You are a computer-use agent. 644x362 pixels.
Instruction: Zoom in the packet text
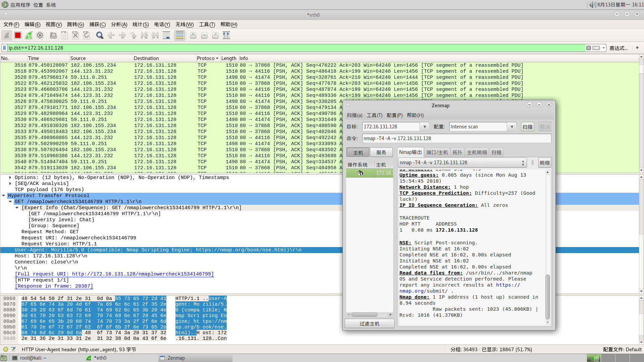click(x=193, y=35)
